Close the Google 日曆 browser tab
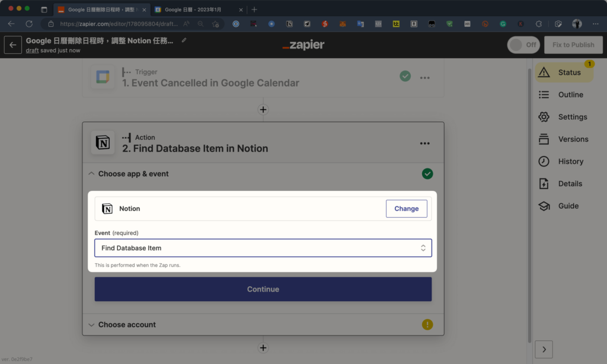This screenshot has width=607, height=364. pyautogui.click(x=241, y=9)
